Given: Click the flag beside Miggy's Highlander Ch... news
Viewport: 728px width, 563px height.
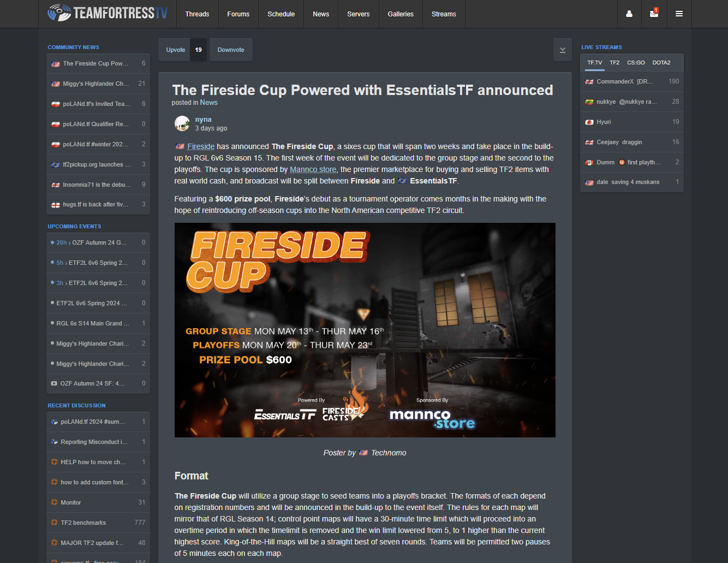Looking at the screenshot, I should coord(56,84).
